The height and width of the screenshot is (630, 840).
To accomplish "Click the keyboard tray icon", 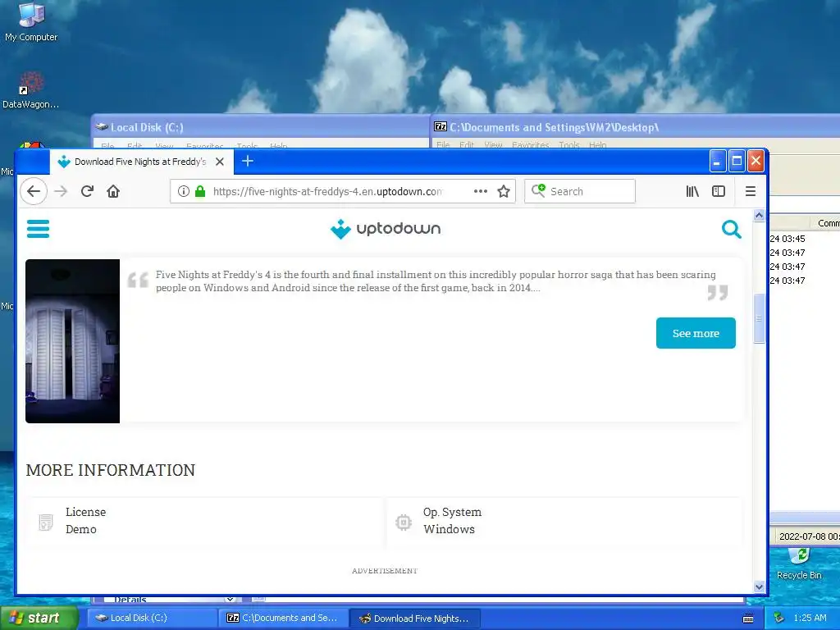I will click(748, 619).
